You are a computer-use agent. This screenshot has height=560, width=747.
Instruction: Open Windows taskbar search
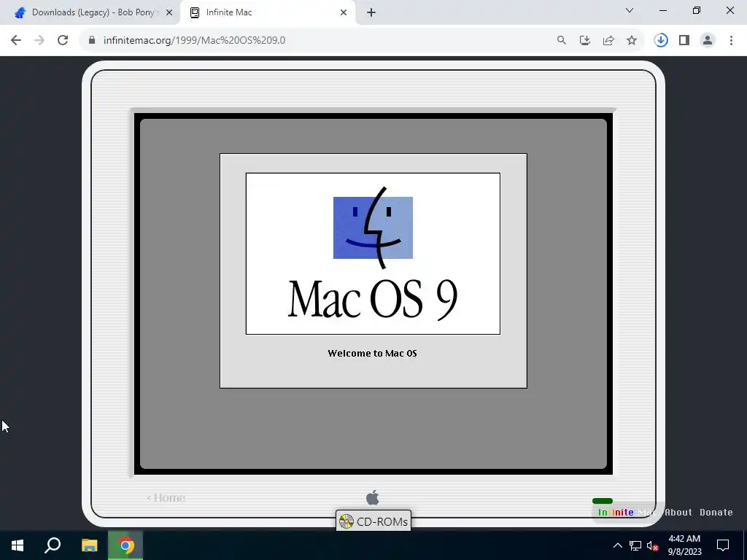(53, 545)
